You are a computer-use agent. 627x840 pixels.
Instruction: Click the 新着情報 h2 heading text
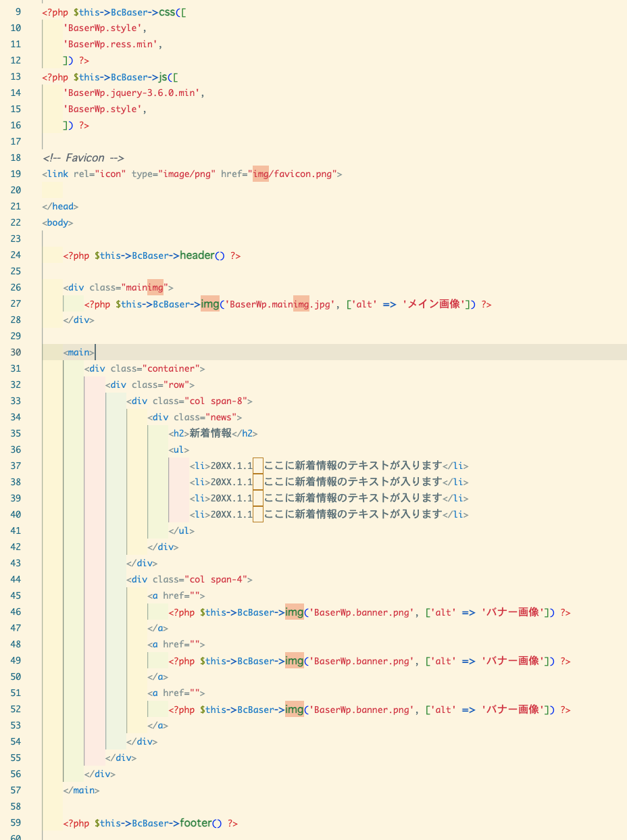pos(210,433)
